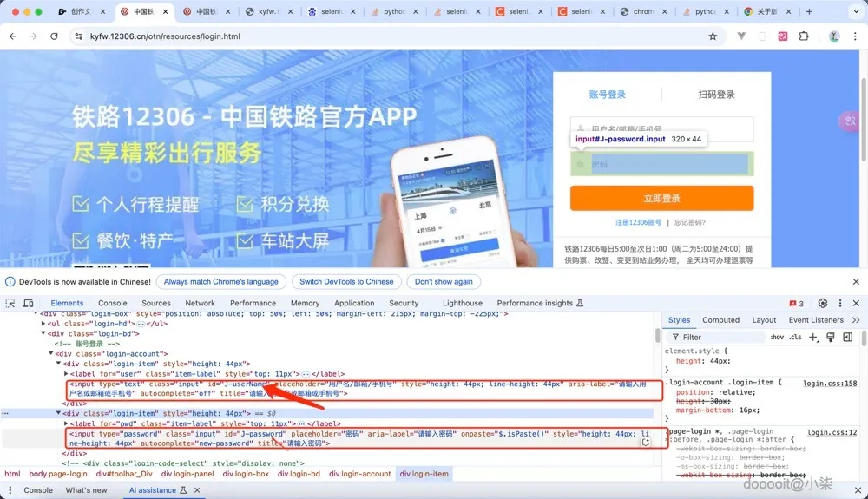Focus the 密码 password input field
This screenshot has height=499, width=868.
click(662, 164)
